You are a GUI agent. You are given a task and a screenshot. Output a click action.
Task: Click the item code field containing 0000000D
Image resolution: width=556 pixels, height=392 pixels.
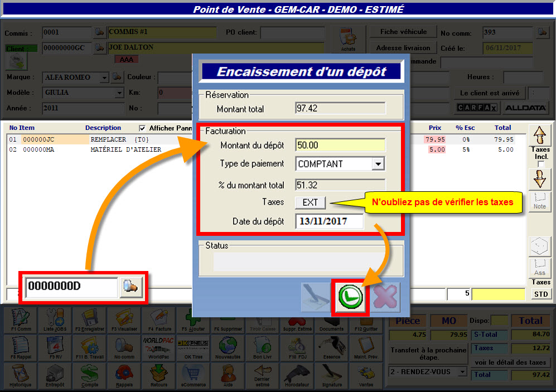[71, 287]
